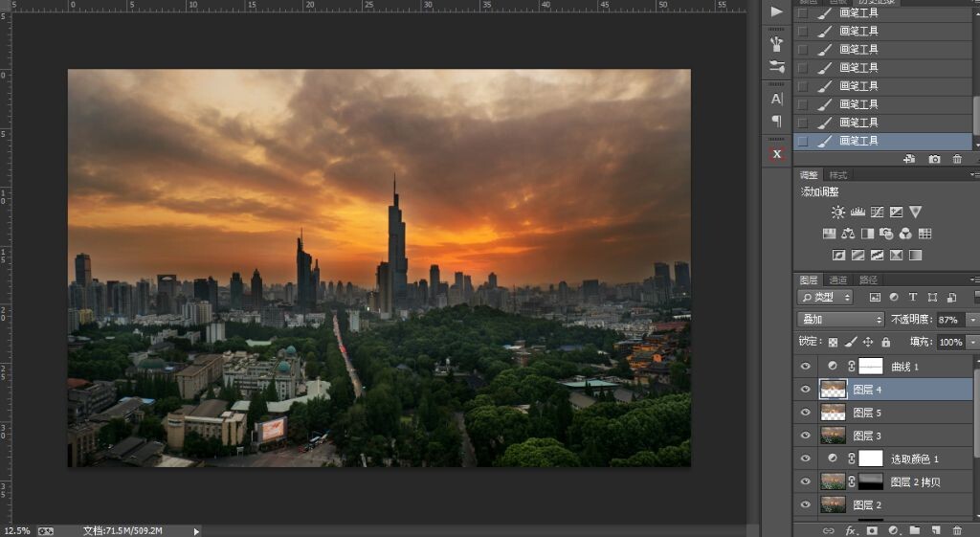Click the red X extension panel icon
980x537 pixels.
pyautogui.click(x=776, y=154)
